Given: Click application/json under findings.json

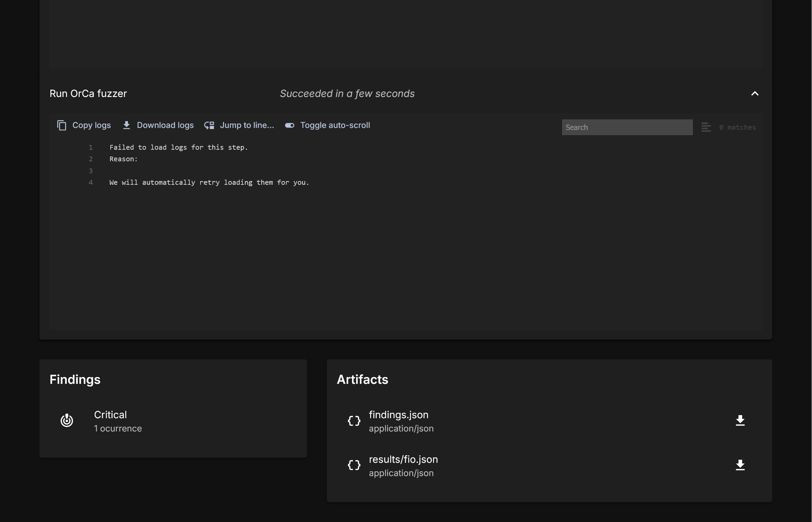Looking at the screenshot, I should (401, 428).
